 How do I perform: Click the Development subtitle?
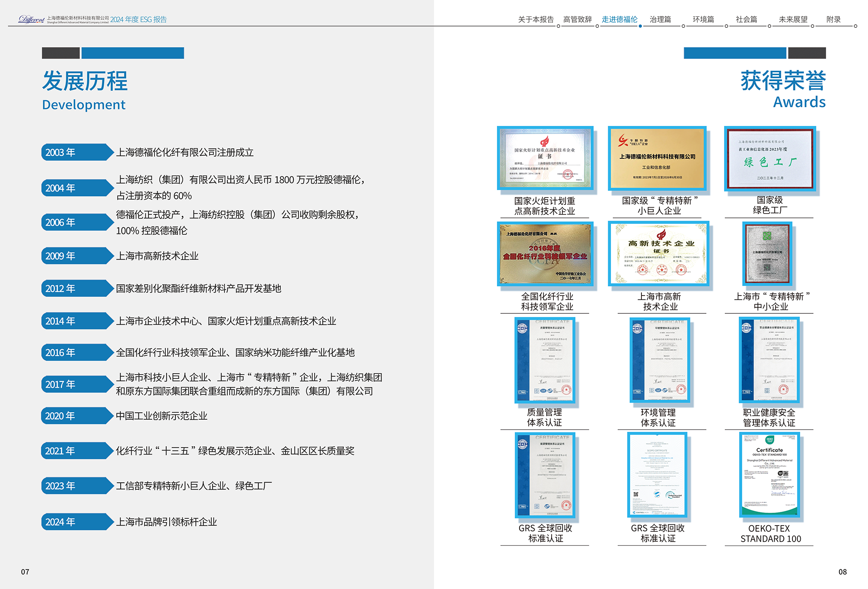(84, 105)
